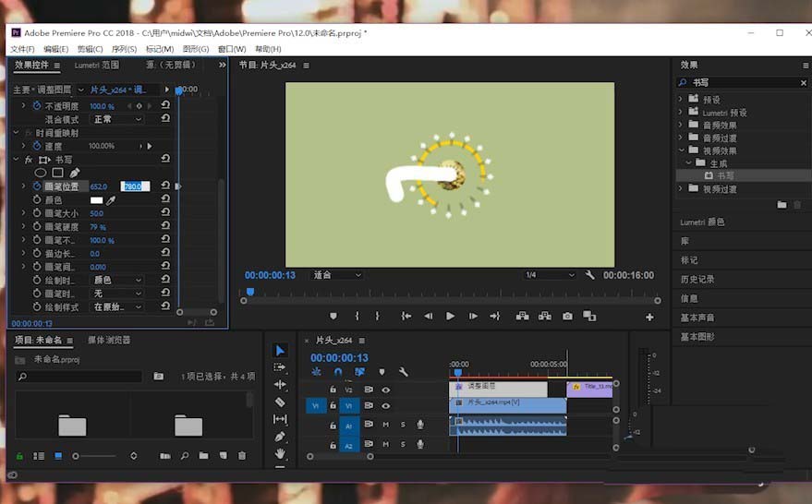
Task: Toggle animation stopwatch for 画笔大小
Action: (x=37, y=213)
